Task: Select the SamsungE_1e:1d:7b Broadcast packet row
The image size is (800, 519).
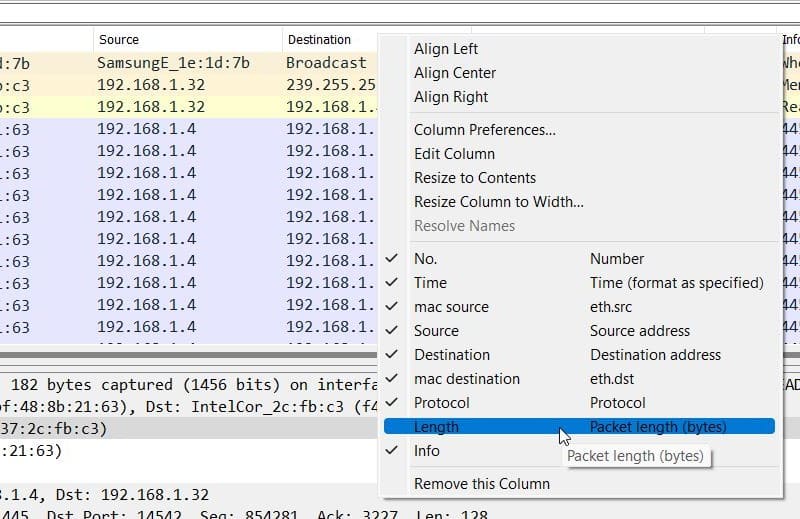Action: click(x=180, y=63)
